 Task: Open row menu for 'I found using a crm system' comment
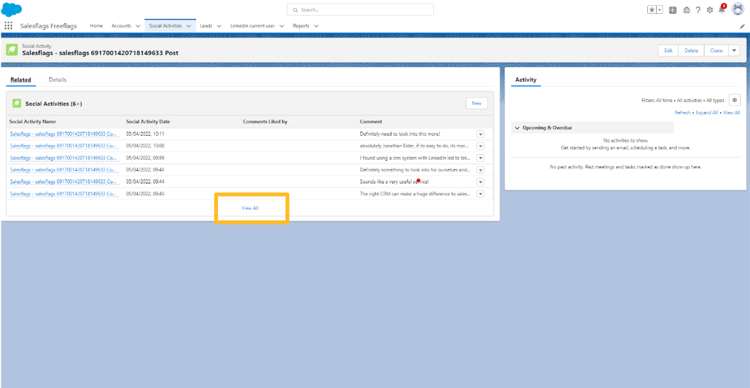pyautogui.click(x=480, y=158)
